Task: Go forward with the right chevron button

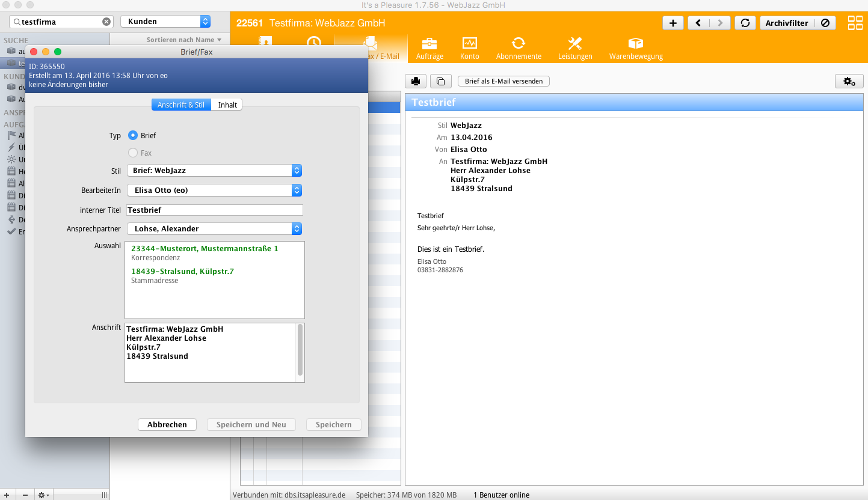Action: coord(720,23)
